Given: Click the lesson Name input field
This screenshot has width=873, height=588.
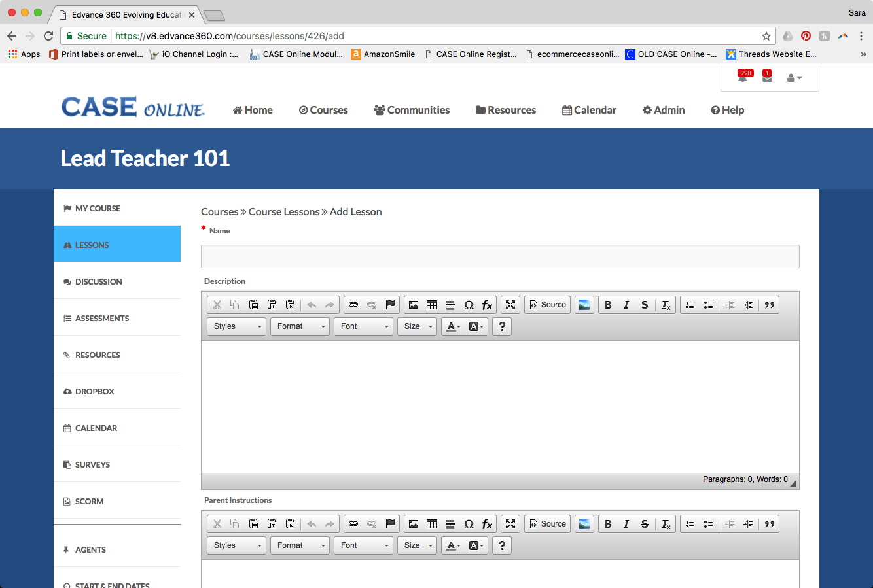Looking at the screenshot, I should [500, 256].
